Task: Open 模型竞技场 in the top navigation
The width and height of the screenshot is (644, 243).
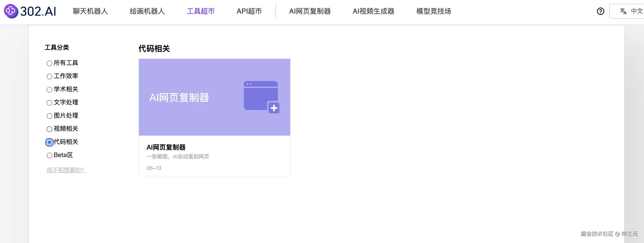Action: click(x=433, y=11)
